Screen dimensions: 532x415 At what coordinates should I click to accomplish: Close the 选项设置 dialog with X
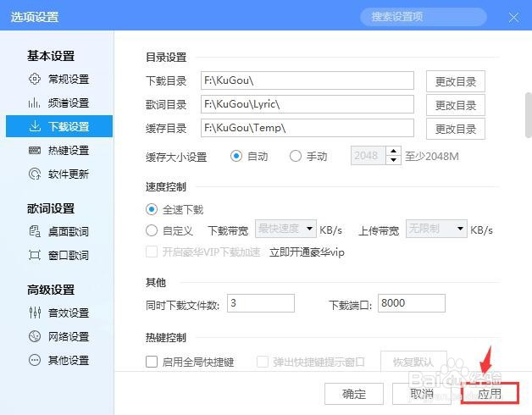point(513,17)
